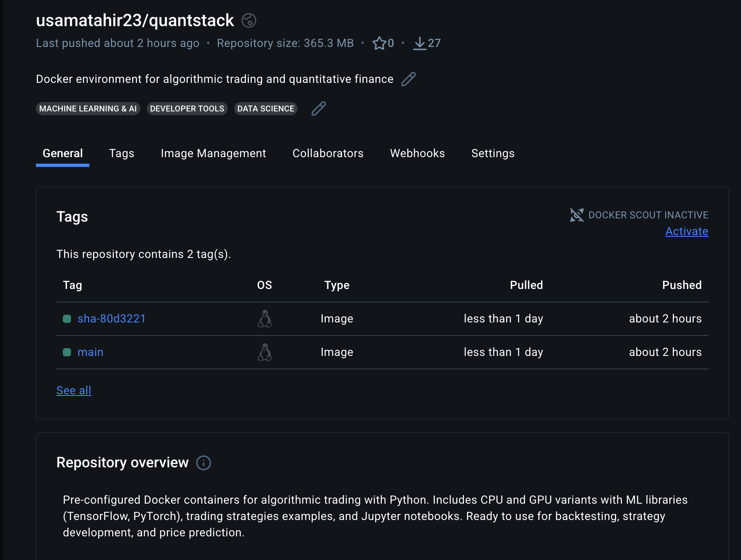Switch to the General tab
The width and height of the screenshot is (741, 560).
click(x=63, y=153)
